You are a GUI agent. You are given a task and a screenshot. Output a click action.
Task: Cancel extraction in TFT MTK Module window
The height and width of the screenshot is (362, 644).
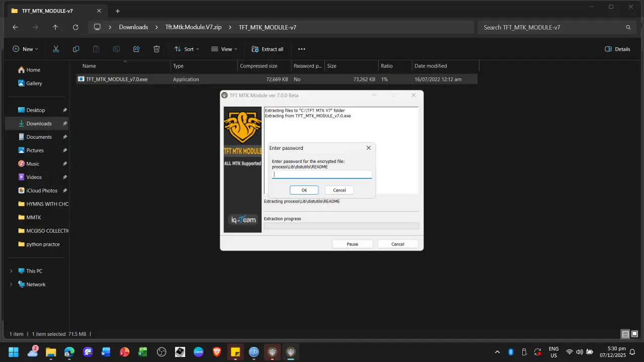click(398, 244)
